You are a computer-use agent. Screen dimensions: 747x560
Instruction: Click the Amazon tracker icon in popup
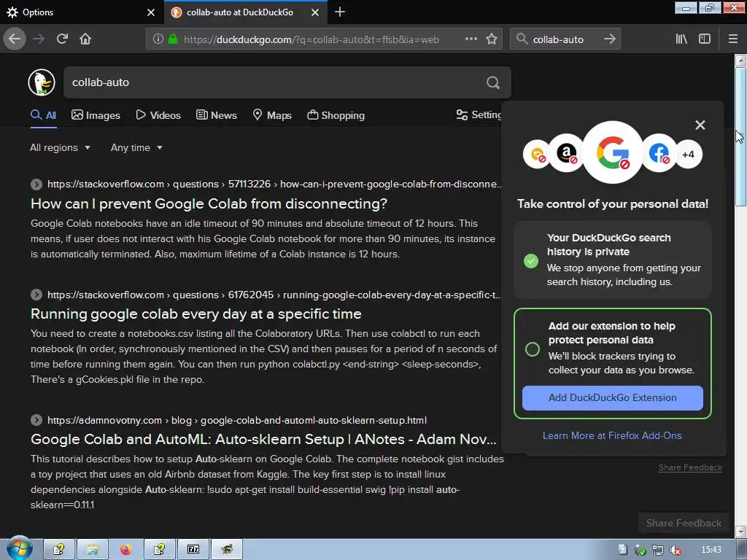pos(566,154)
